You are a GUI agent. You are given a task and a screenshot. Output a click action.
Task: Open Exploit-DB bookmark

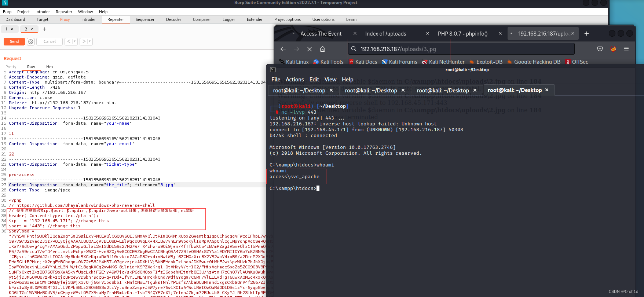[486, 62]
